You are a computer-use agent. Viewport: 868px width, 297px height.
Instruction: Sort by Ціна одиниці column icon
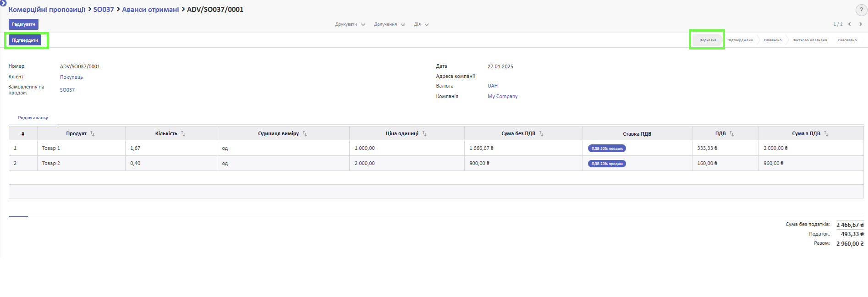coord(424,134)
